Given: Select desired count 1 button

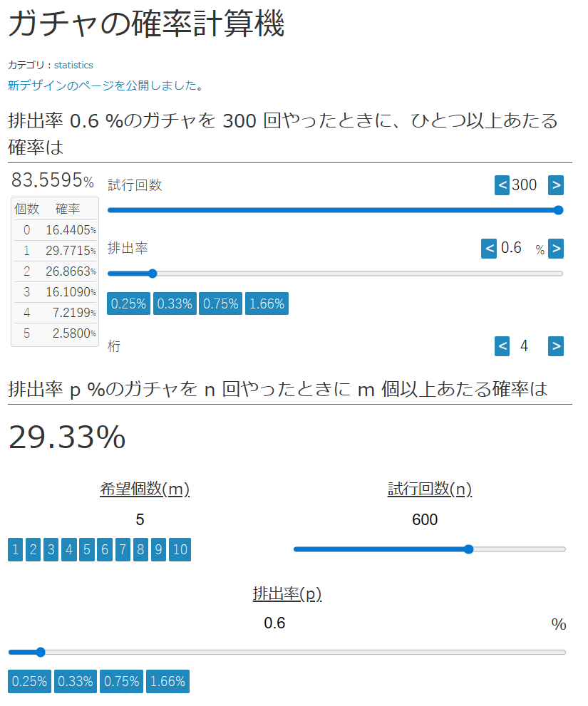Looking at the screenshot, I should click(15, 549).
